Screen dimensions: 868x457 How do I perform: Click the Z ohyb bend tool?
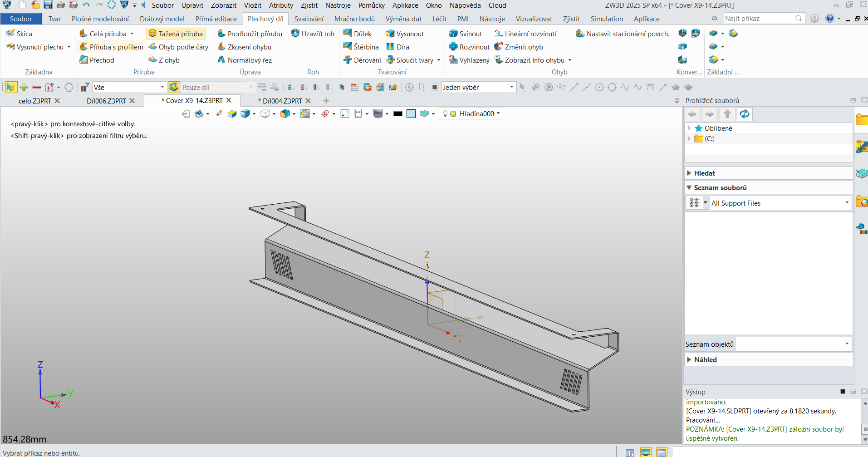(x=164, y=60)
